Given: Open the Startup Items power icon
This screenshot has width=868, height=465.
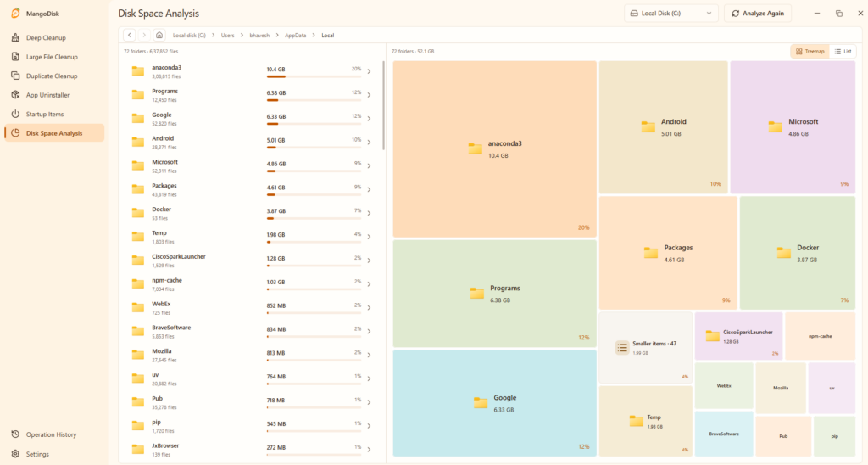Looking at the screenshot, I should (x=15, y=114).
